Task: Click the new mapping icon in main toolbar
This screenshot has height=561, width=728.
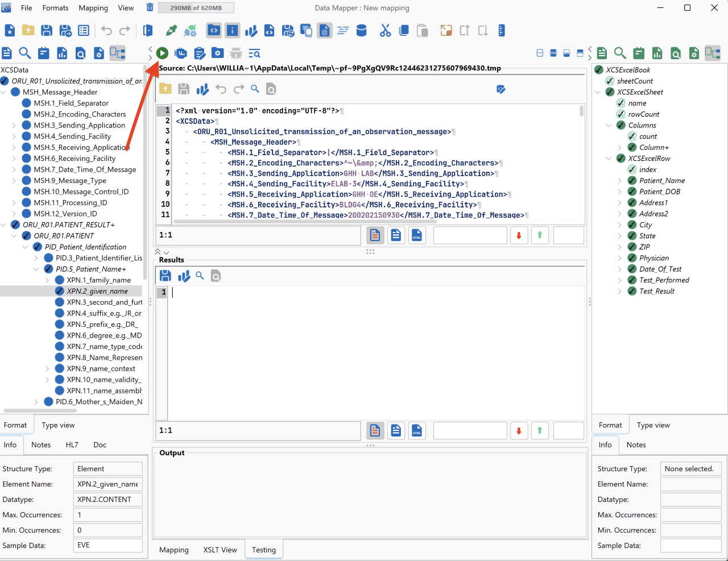Action: coord(10,31)
